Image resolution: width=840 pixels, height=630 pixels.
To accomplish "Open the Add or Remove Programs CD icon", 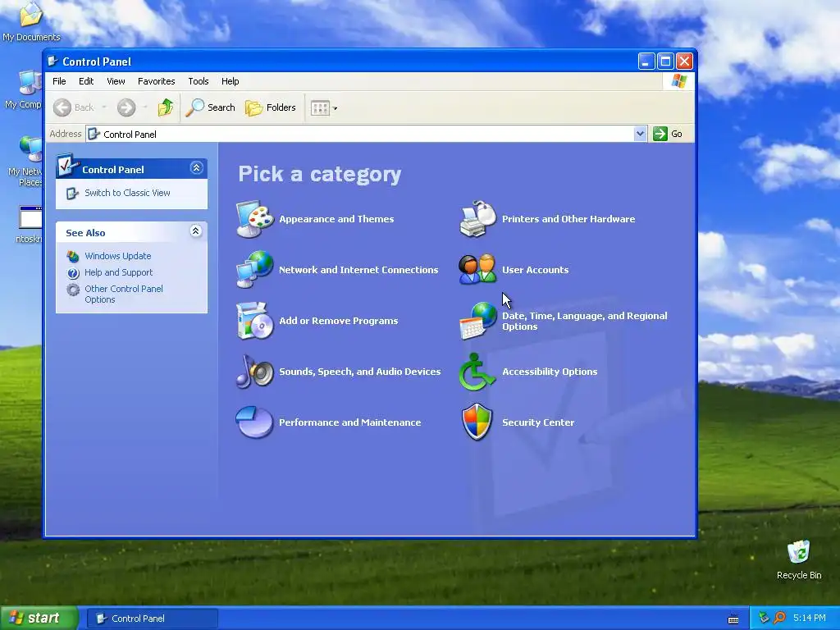I will coord(255,321).
